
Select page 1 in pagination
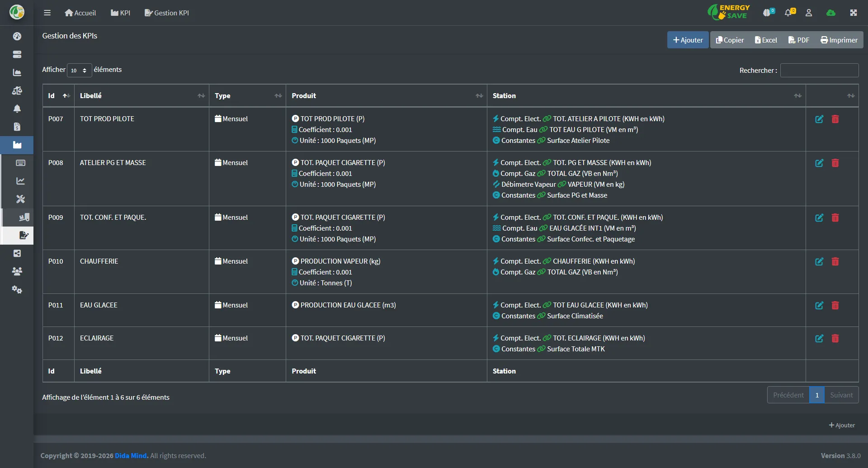point(817,395)
